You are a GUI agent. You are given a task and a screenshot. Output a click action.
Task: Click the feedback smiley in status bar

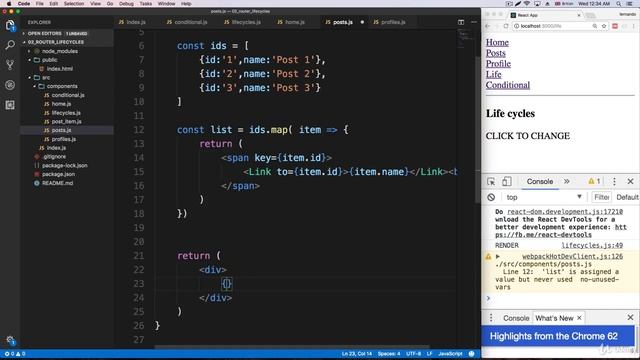(471, 354)
